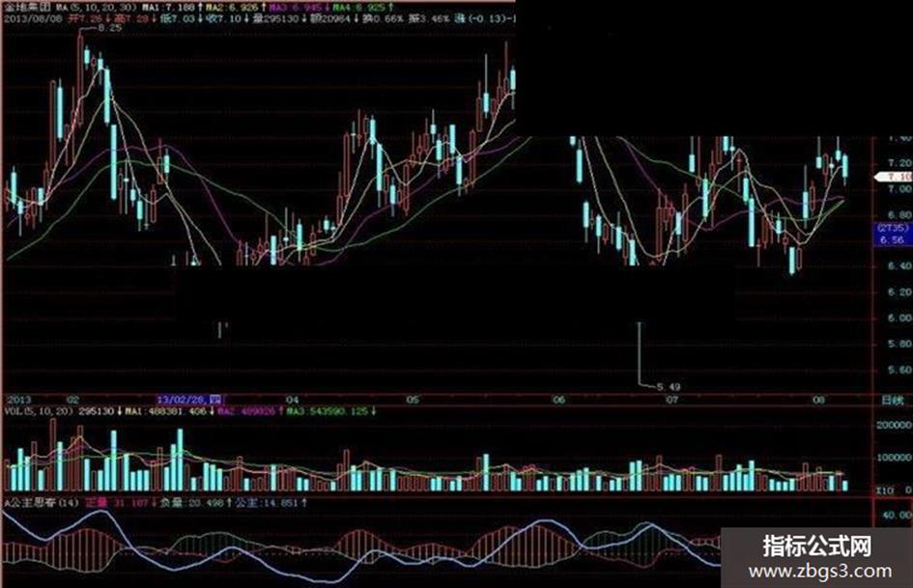Select the MA(5,10,20,30) indicator label
Viewport: 913px width, 588px height.
(x=98, y=8)
